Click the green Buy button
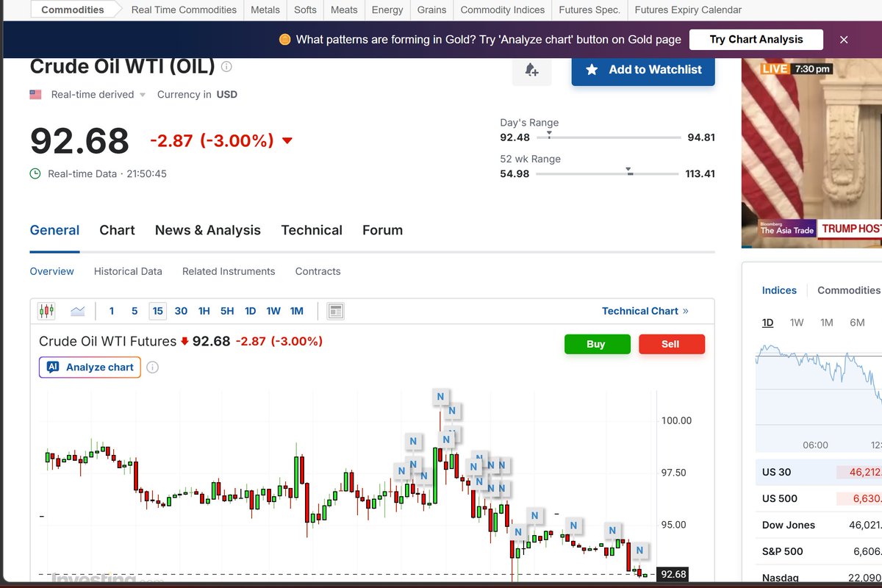This screenshot has height=588, width=882. [597, 344]
